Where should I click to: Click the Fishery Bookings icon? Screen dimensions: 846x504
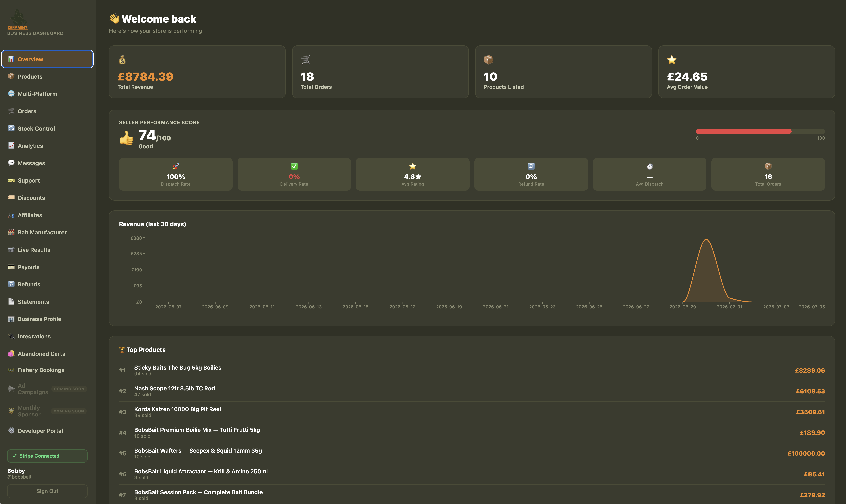tap(11, 370)
